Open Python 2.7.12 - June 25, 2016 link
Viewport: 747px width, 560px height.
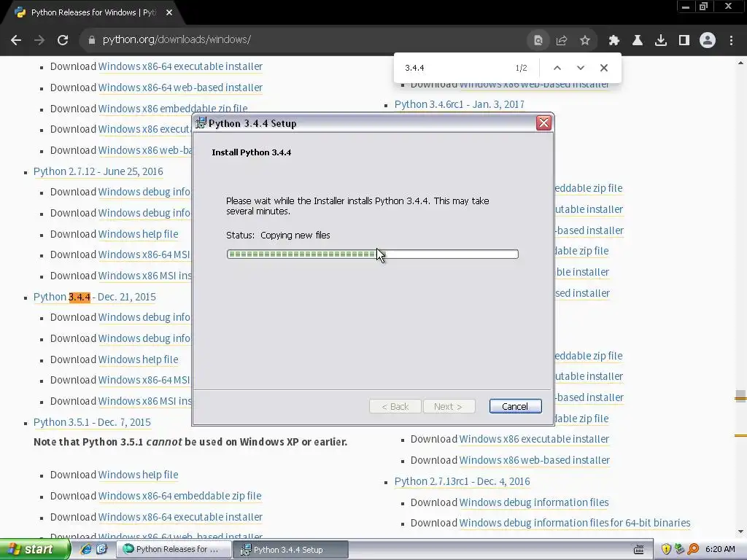(98, 171)
